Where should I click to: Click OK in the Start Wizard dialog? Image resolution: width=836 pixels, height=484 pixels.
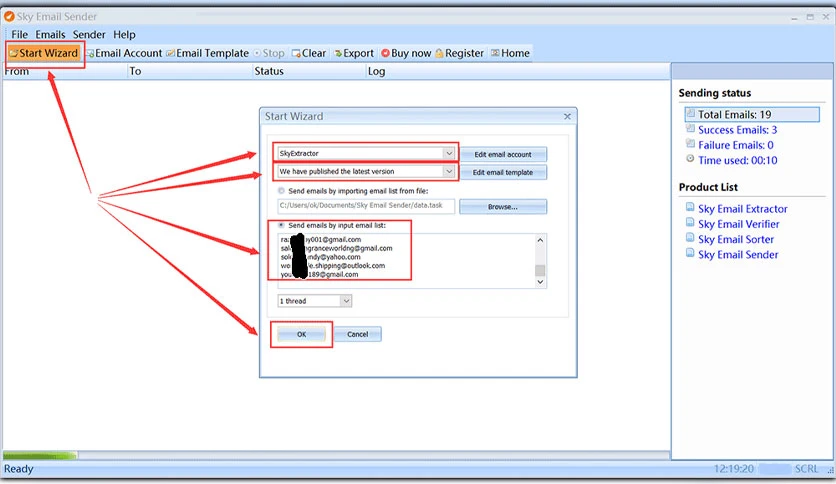pos(301,334)
